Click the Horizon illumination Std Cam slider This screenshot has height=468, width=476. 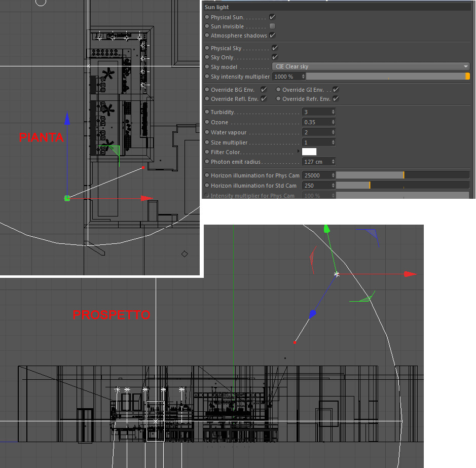402,185
